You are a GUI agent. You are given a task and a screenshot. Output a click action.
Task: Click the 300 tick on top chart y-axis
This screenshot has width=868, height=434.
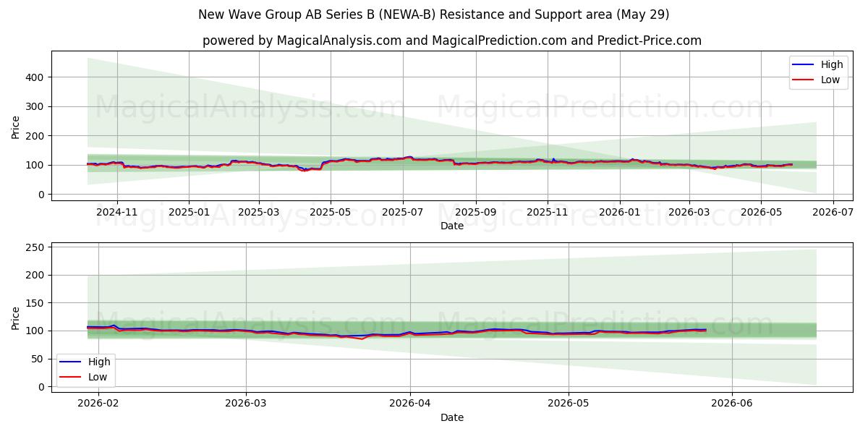click(x=36, y=106)
